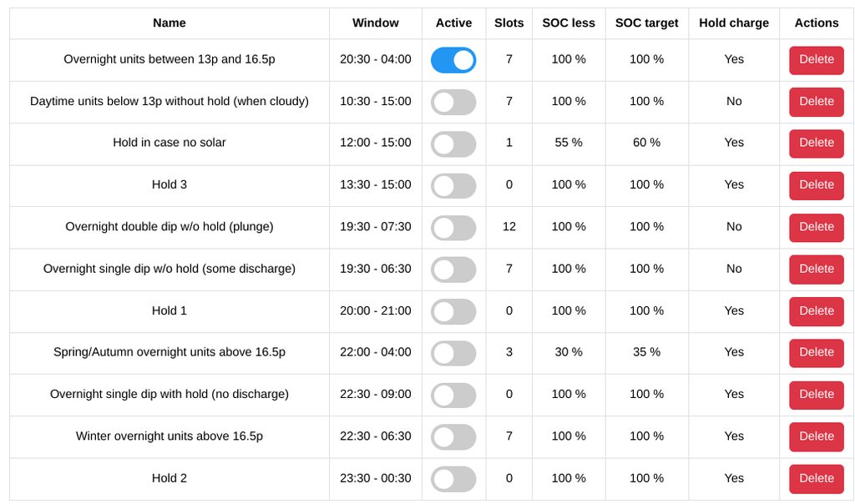
Task: Delete the 'Hold 2' schedule
Action: (x=816, y=479)
